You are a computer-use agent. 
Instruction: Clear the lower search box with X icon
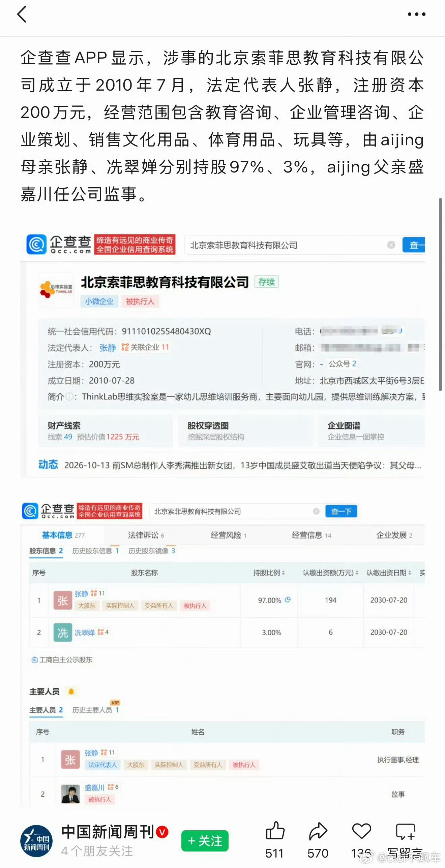point(316,511)
